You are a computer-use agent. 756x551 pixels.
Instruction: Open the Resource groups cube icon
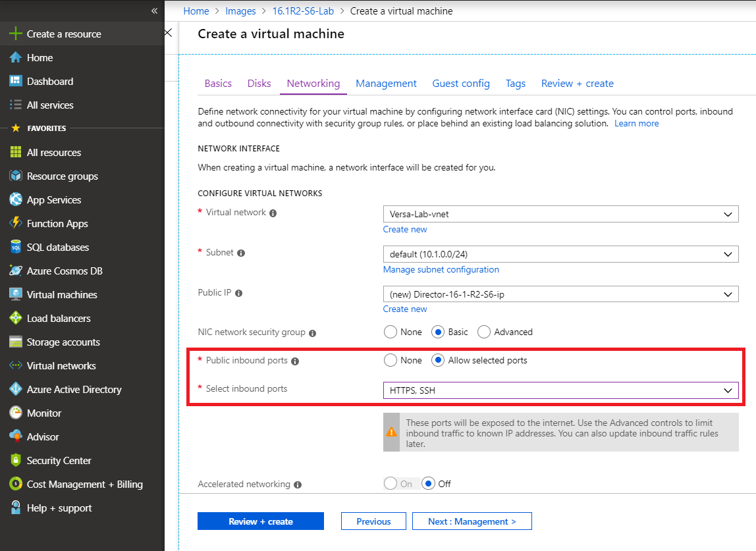click(x=15, y=176)
